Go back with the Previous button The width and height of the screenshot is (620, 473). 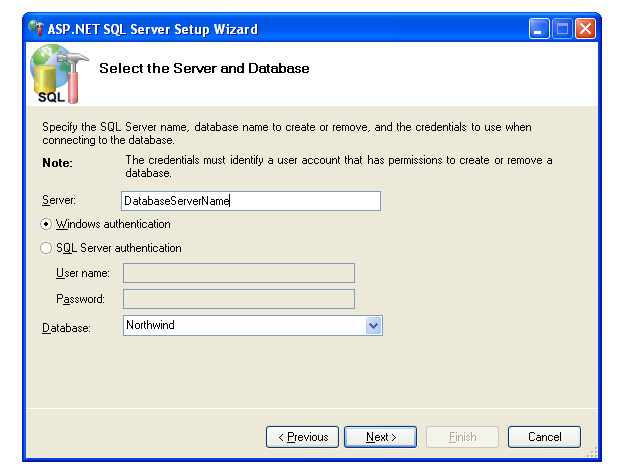[x=302, y=437]
